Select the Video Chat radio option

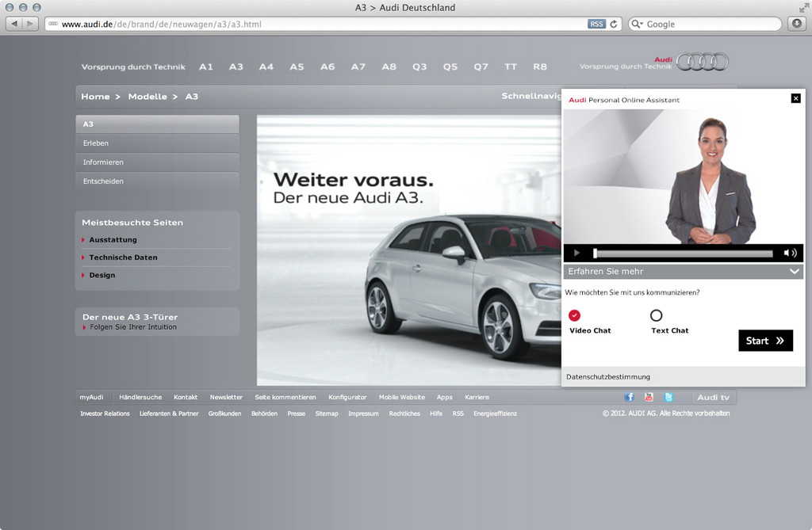tap(574, 315)
